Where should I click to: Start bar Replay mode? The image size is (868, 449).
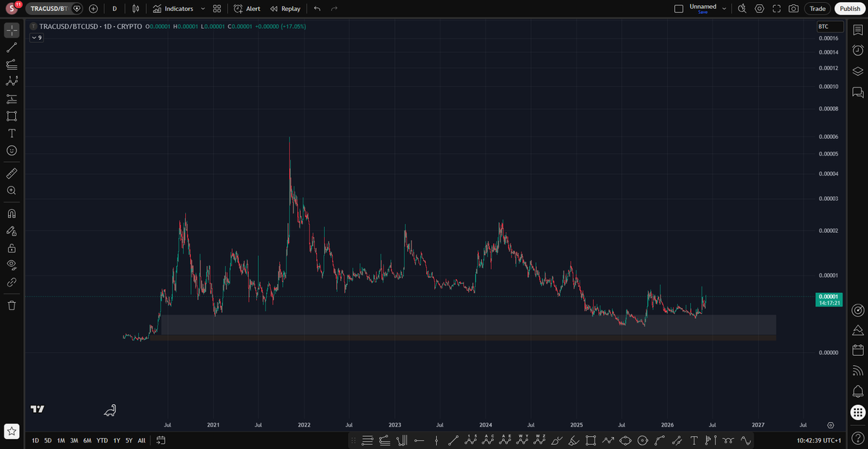(x=285, y=9)
